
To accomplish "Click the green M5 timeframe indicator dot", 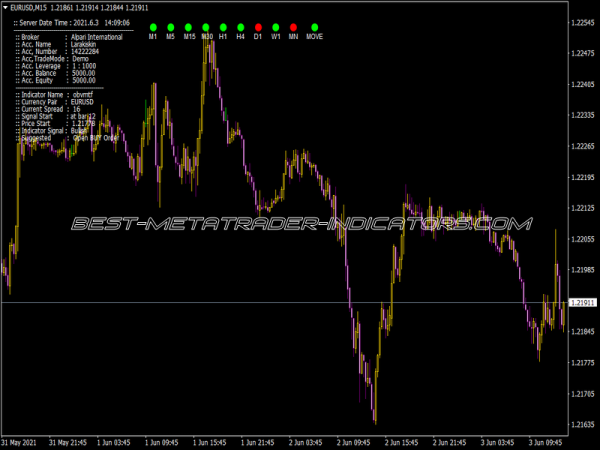I will coord(170,26).
